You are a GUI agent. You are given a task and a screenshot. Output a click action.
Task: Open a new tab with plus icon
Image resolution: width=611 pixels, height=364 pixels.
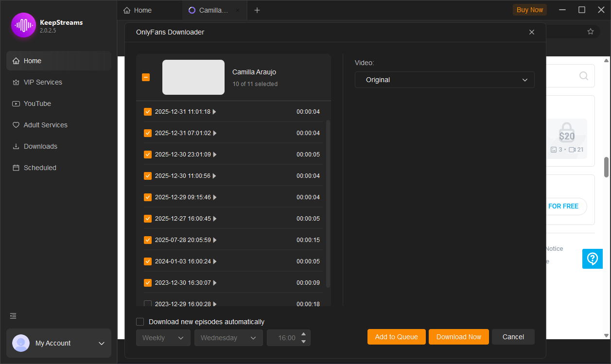tap(257, 10)
